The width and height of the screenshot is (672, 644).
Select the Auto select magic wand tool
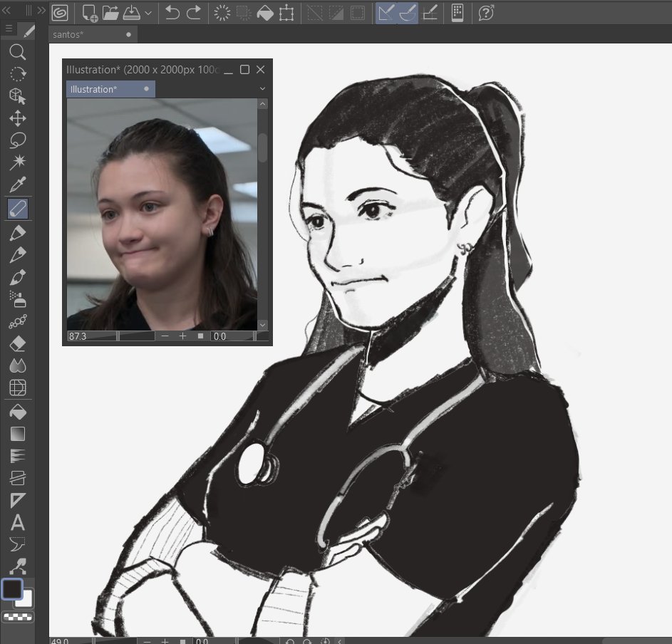(18, 162)
